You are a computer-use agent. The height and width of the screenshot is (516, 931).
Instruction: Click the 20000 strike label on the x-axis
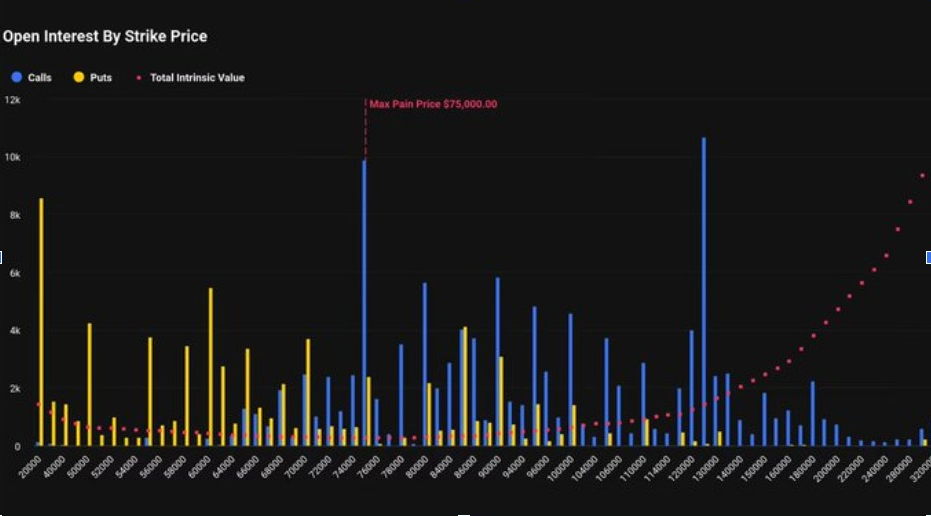click(x=30, y=467)
